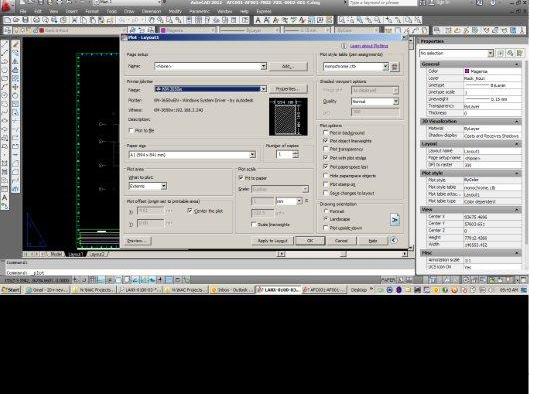Image resolution: width=536 pixels, height=402 pixels.
Task: Select the Line tool in Draw toolbar
Action: pos(5,44)
